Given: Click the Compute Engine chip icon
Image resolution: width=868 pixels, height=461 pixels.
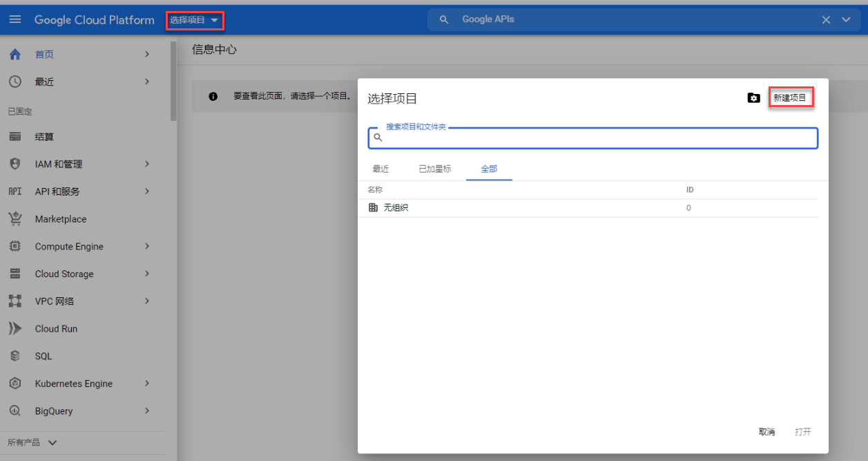Looking at the screenshot, I should pyautogui.click(x=15, y=246).
